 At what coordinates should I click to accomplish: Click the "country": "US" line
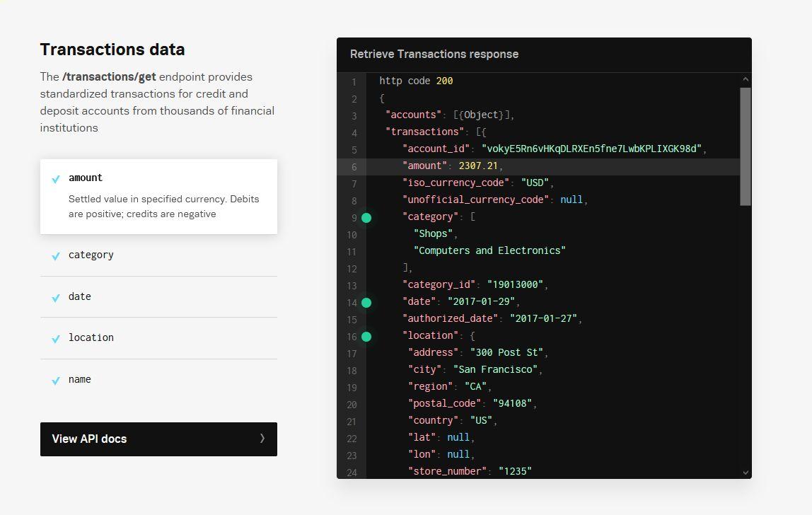coord(453,421)
